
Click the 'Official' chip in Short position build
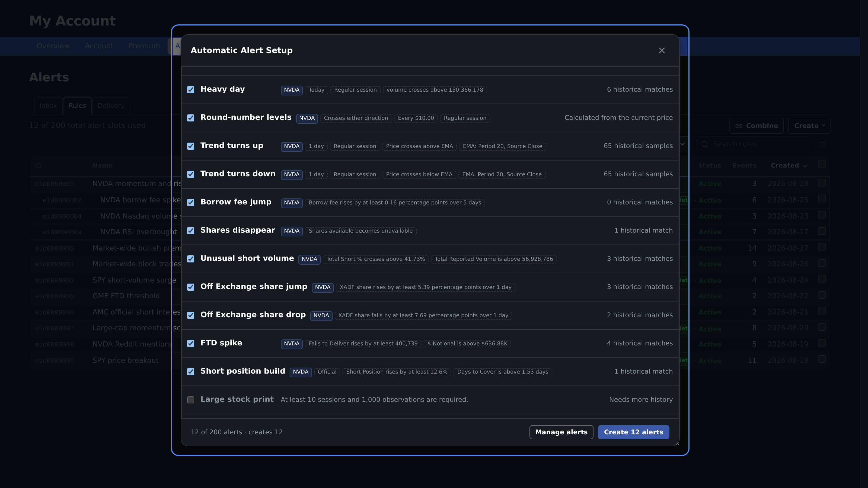(x=327, y=372)
